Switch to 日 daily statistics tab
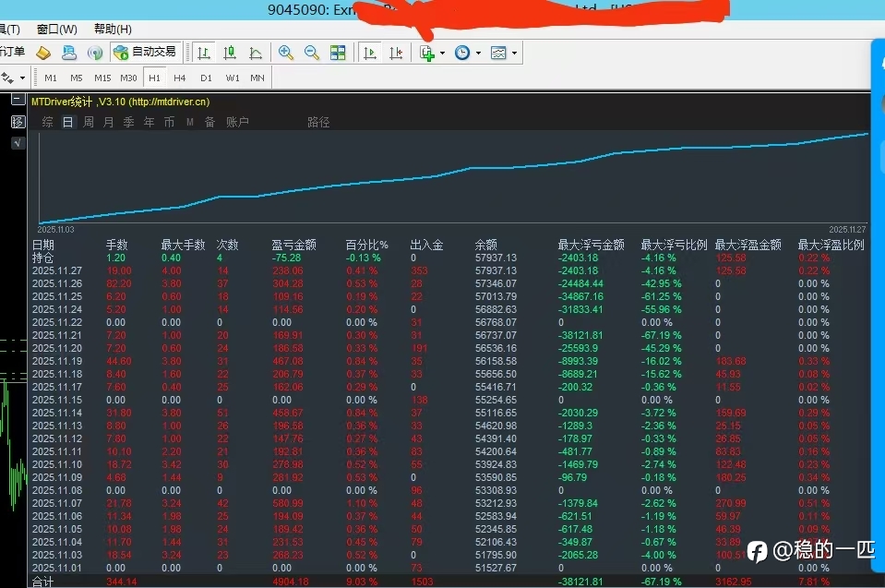 pyautogui.click(x=67, y=122)
